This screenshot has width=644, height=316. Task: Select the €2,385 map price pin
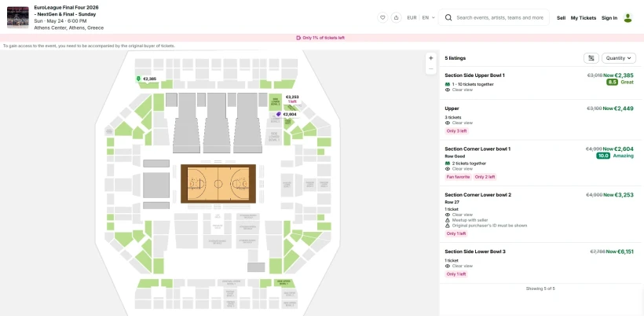click(x=146, y=79)
